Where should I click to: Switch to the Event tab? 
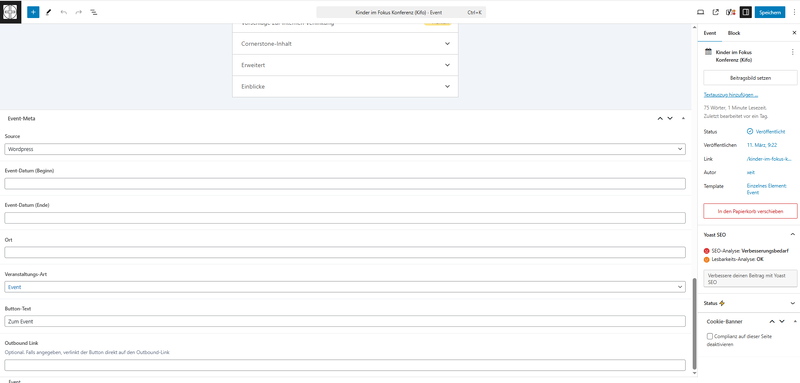click(710, 33)
